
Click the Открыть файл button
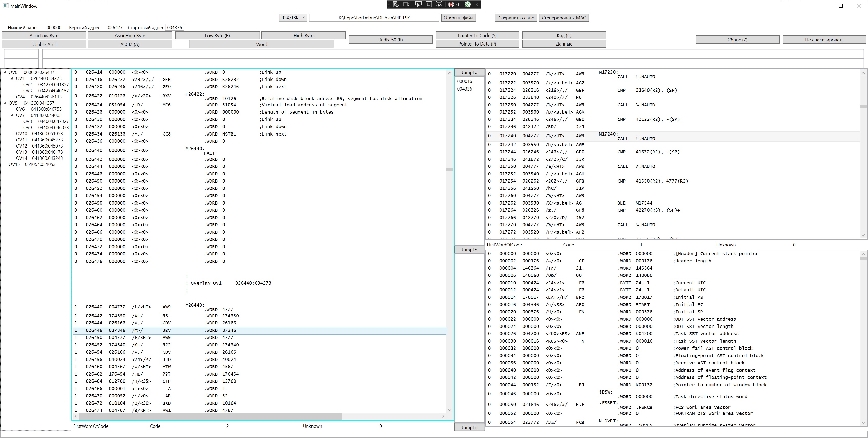click(x=458, y=18)
